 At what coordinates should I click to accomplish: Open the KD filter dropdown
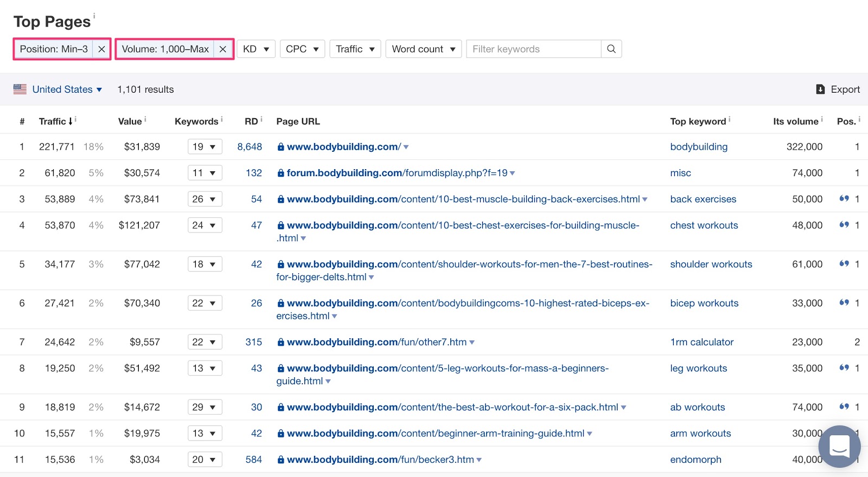coord(256,49)
